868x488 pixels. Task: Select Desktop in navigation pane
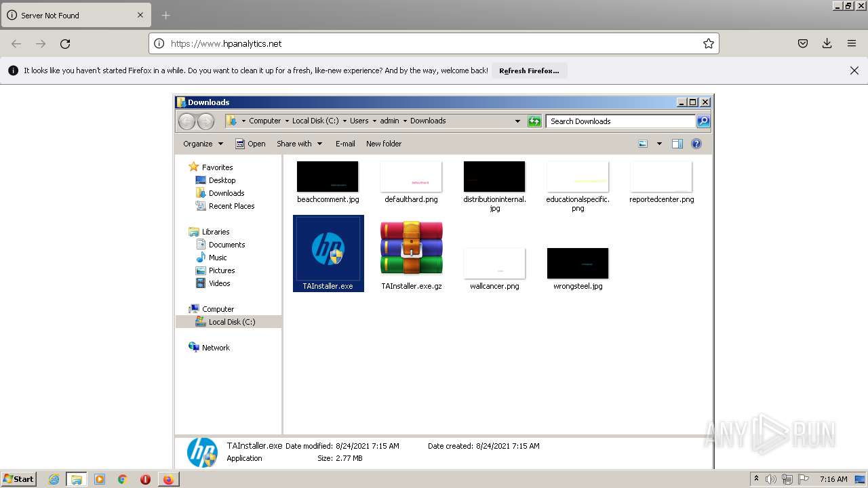coord(222,180)
